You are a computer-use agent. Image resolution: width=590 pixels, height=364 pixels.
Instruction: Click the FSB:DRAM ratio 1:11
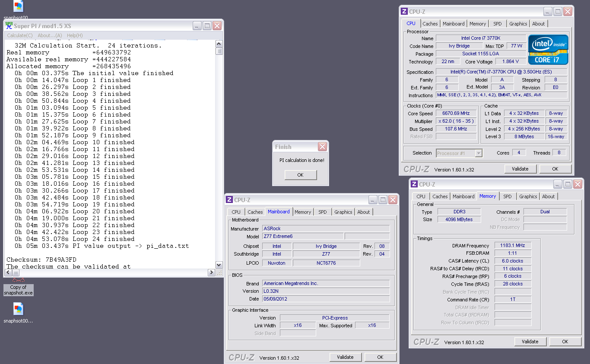pyautogui.click(x=513, y=253)
